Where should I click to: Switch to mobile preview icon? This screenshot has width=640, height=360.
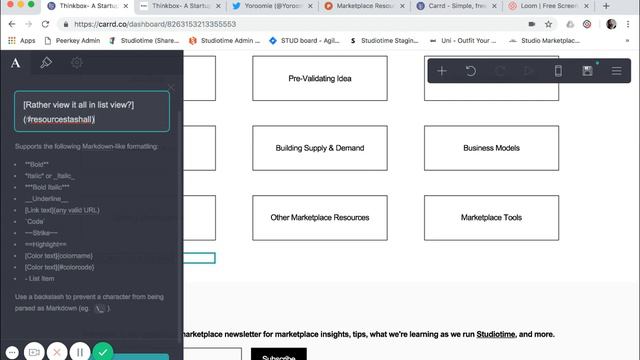click(x=558, y=71)
